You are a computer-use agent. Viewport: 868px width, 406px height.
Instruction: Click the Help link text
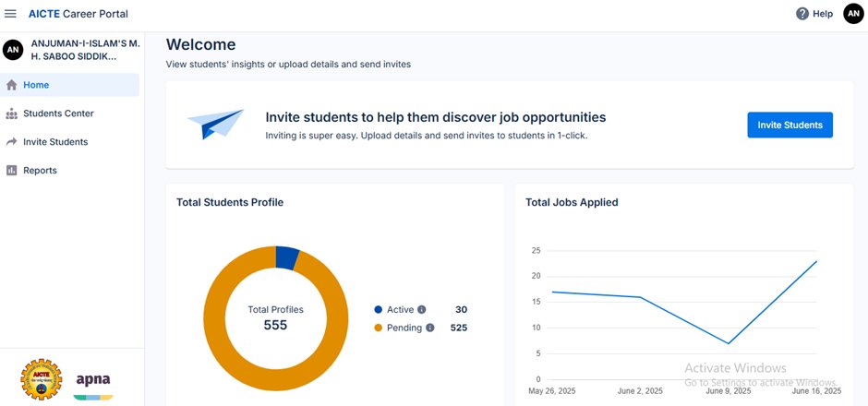pos(823,14)
